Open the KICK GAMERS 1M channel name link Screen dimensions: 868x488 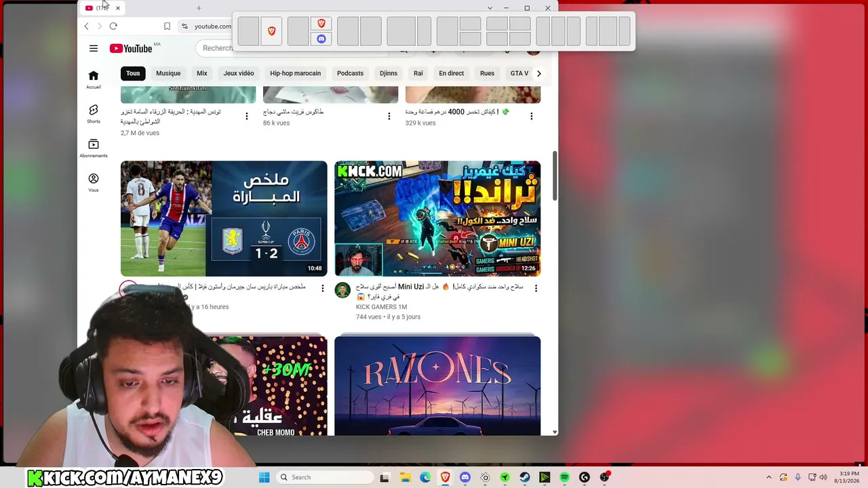[x=381, y=307]
